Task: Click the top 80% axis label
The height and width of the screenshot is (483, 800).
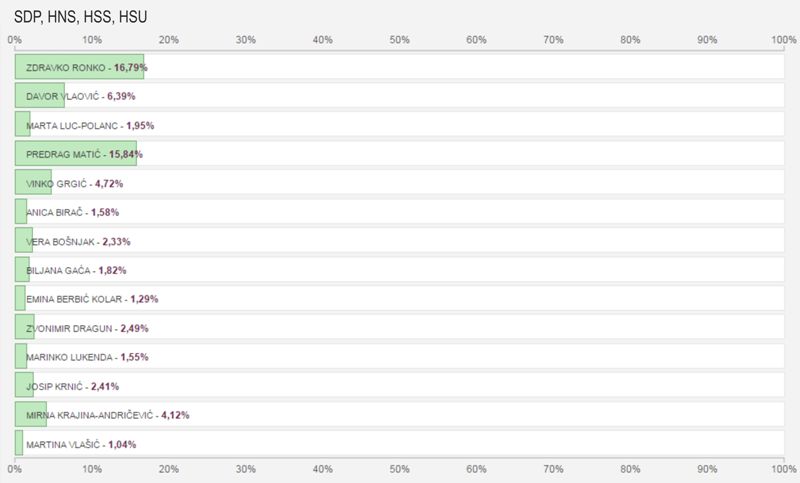Action: point(630,40)
